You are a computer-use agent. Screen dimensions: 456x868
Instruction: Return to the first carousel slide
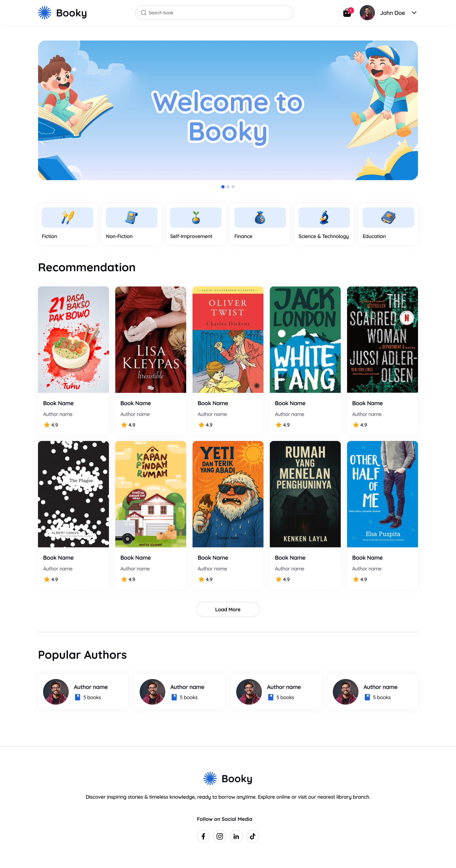point(223,186)
